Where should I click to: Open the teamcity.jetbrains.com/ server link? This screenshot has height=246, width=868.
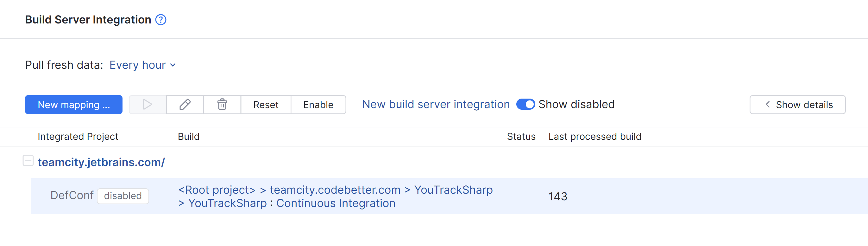pyautogui.click(x=101, y=162)
